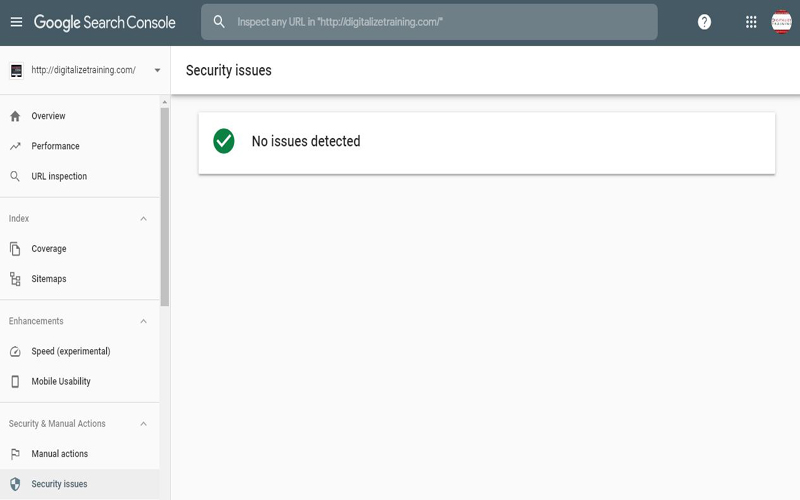
Task: Click the Overview home icon
Action: tap(15, 116)
